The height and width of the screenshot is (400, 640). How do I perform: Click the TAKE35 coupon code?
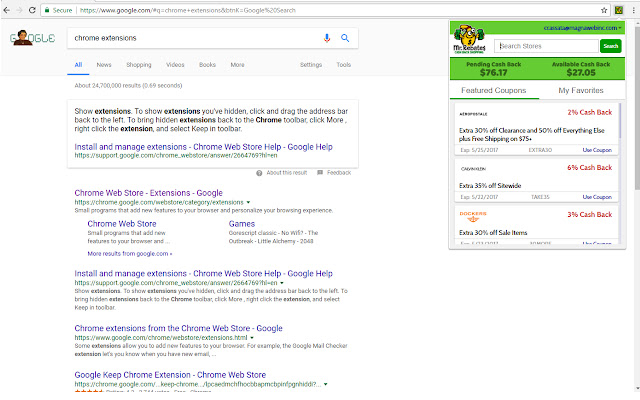[540, 197]
